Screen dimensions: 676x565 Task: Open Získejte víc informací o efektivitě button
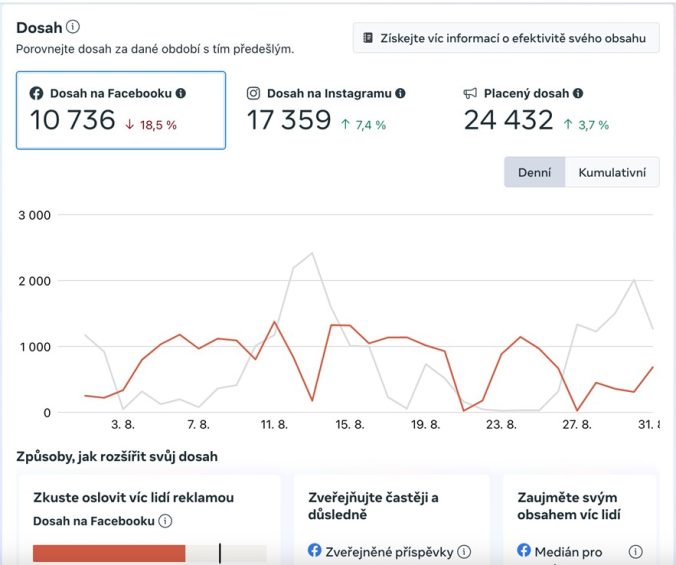point(506,38)
